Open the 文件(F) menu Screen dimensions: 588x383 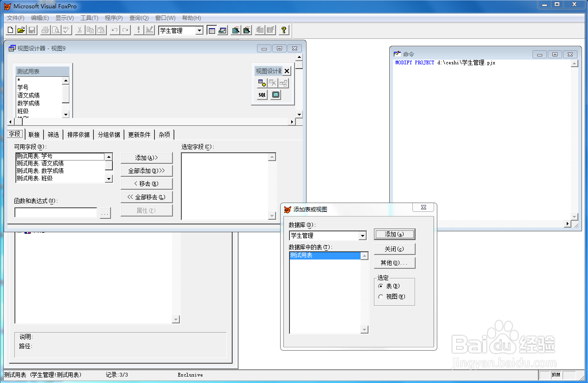pyautogui.click(x=16, y=18)
